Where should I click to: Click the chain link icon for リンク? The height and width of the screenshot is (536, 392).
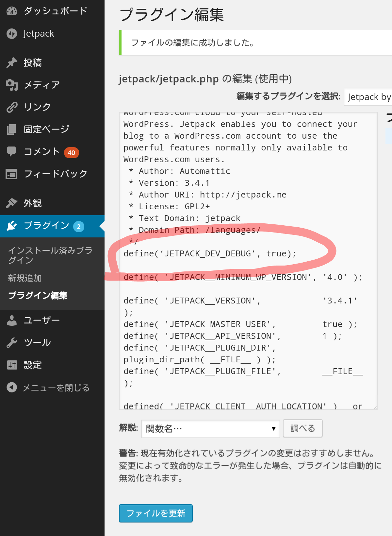pos(12,107)
